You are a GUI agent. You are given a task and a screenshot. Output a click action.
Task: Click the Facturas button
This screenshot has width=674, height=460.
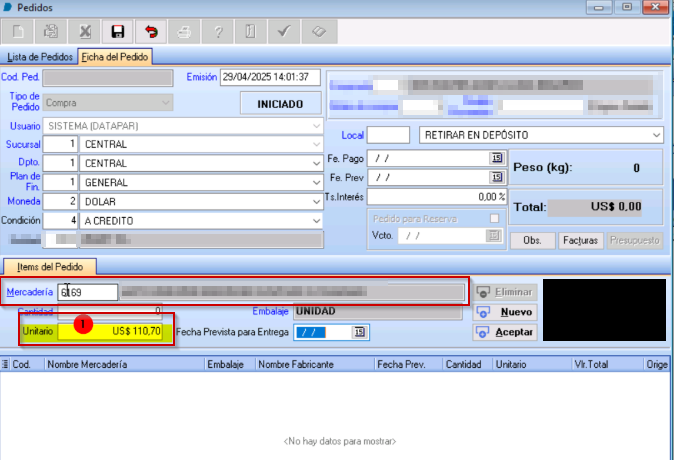coord(580,240)
